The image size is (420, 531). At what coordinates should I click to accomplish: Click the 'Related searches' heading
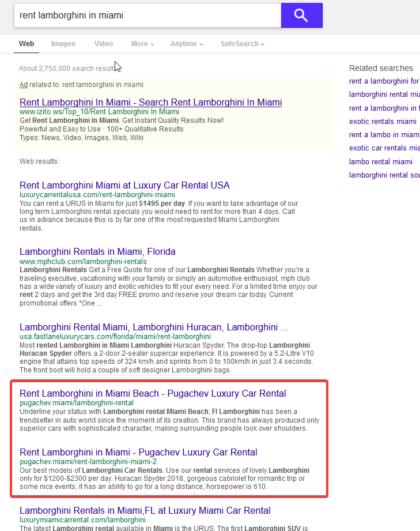(381, 68)
